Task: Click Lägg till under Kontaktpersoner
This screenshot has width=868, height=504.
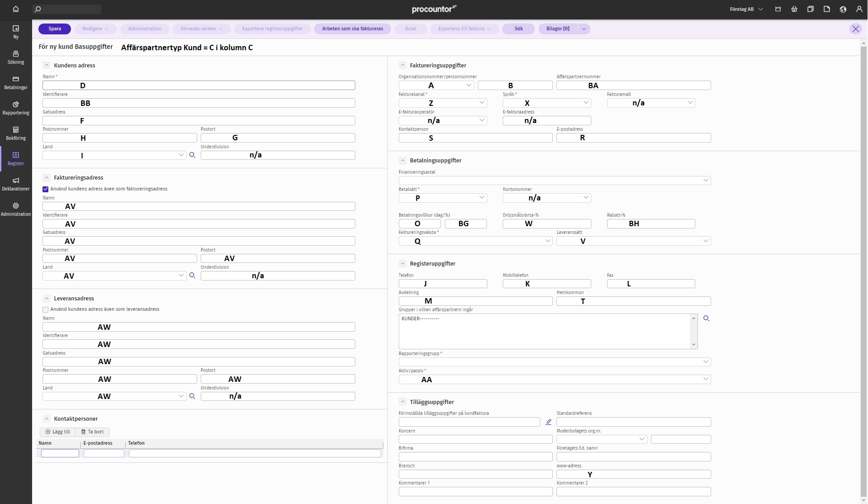Action: coord(58,432)
